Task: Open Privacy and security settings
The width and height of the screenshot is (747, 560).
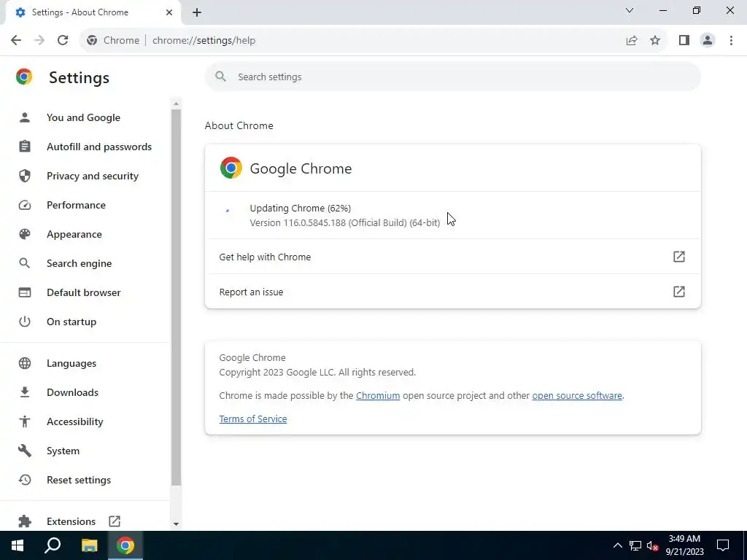Action: click(x=93, y=176)
